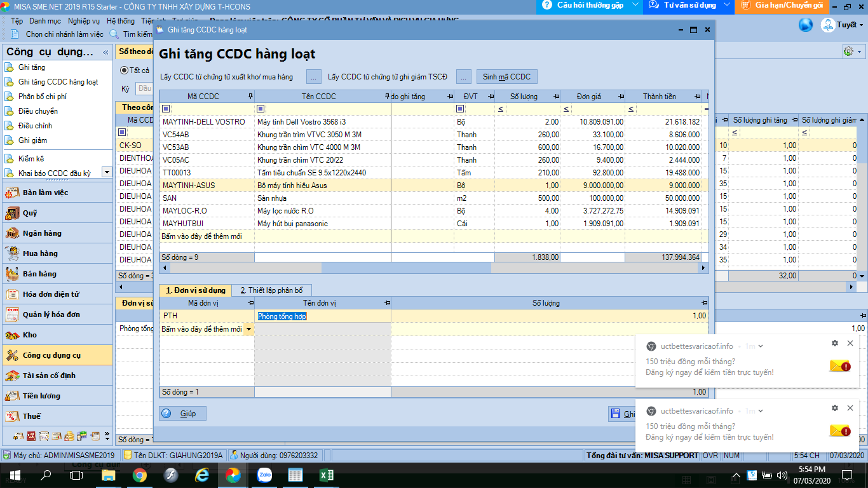Toggle the Đơn giá filter operator symbol

pyautogui.click(x=566, y=109)
